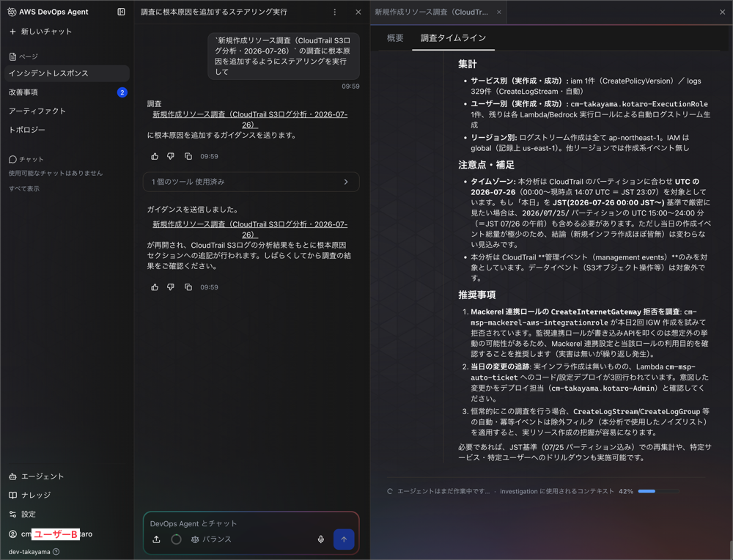The width and height of the screenshot is (733, 560).
Task: Click the チャット section label in sidebar
Action: [26, 159]
